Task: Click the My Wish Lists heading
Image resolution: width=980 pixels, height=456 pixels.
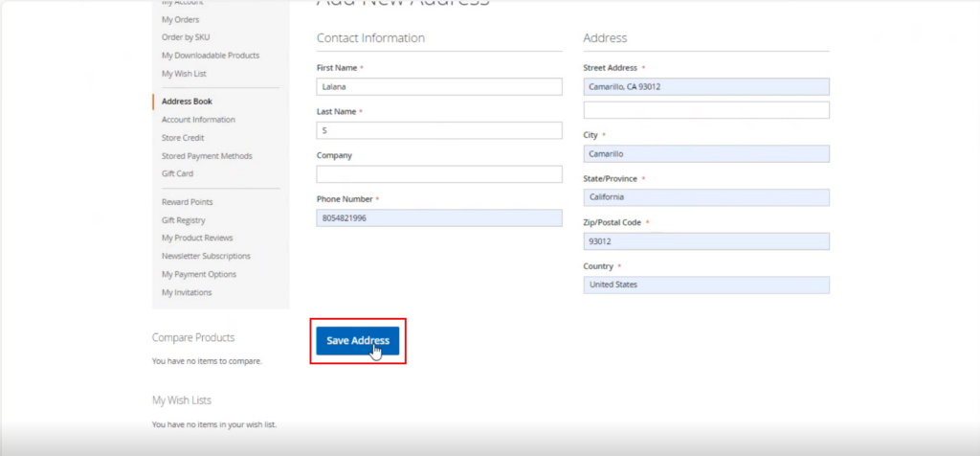Action: tap(181, 400)
